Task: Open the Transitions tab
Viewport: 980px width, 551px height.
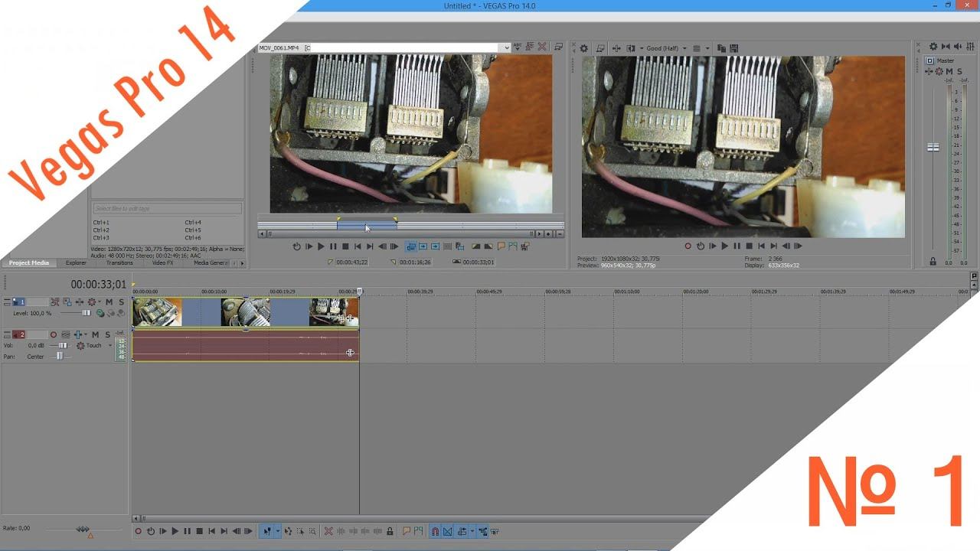Action: [119, 262]
